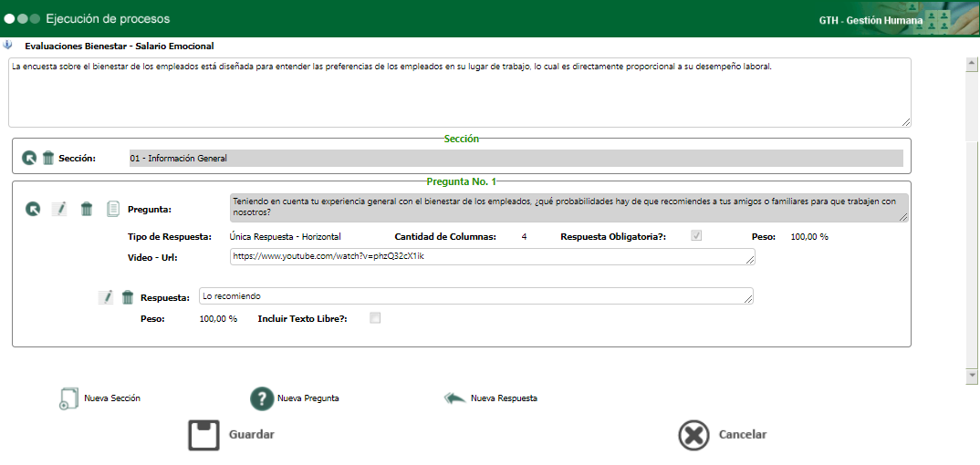Click the GTH - Gestión Humana label
980x465 pixels.
[871, 20]
